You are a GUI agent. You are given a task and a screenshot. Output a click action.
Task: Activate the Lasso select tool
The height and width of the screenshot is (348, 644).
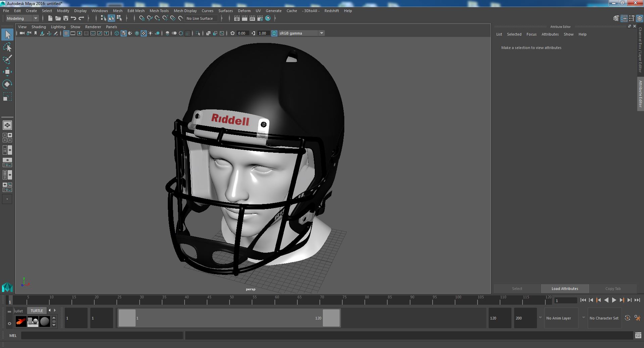pos(7,47)
